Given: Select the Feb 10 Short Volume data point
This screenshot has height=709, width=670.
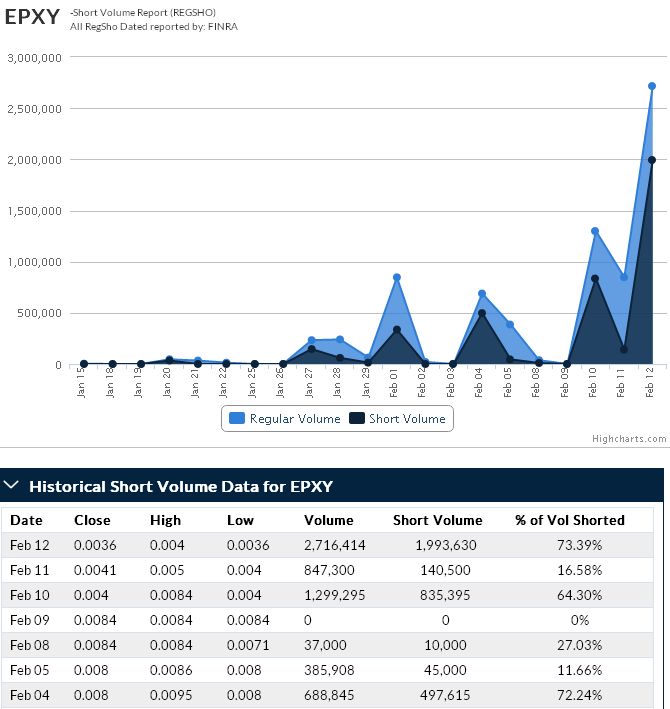Looking at the screenshot, I should click(x=595, y=279).
